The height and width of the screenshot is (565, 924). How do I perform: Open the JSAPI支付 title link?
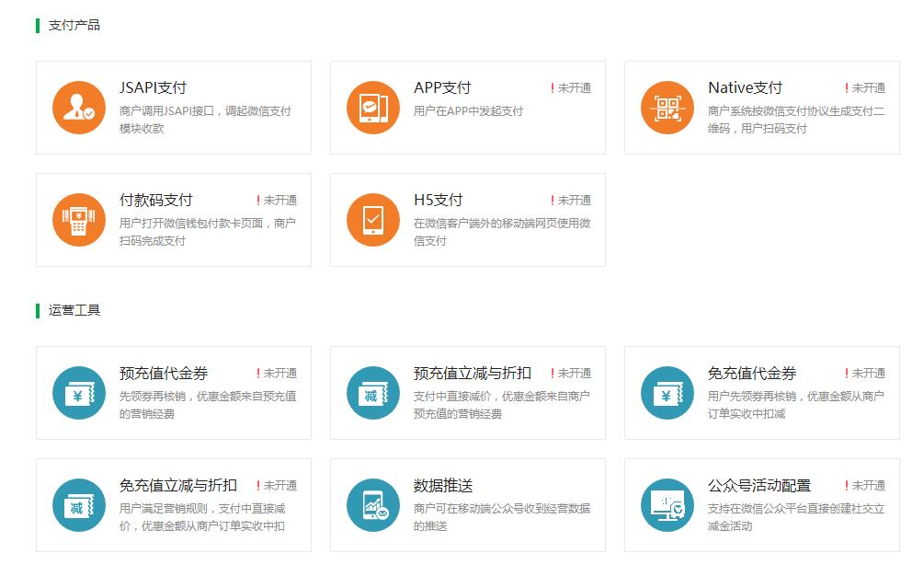pyautogui.click(x=153, y=88)
